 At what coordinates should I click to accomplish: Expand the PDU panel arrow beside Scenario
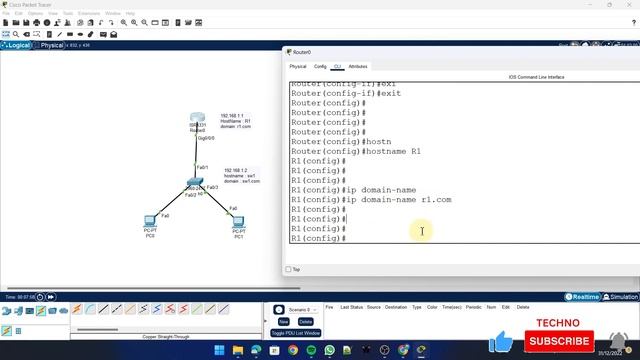click(266, 321)
